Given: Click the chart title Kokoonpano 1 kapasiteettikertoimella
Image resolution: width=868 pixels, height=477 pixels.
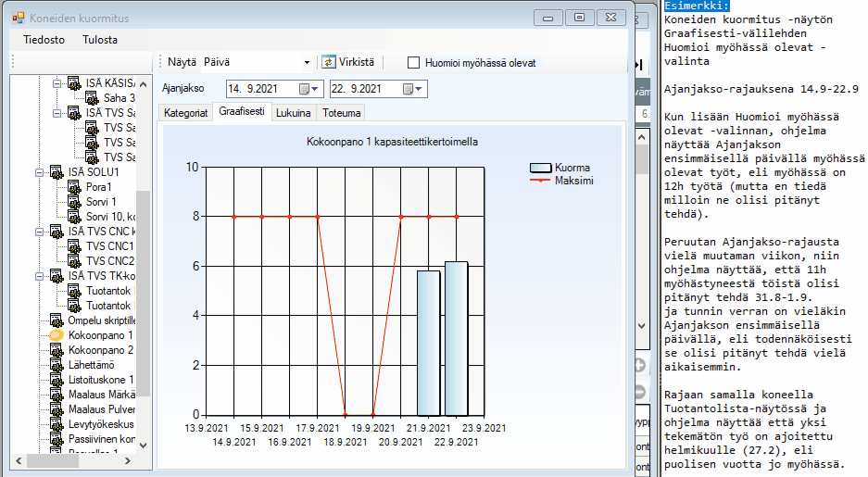Looking at the screenshot, I should pyautogui.click(x=392, y=142).
